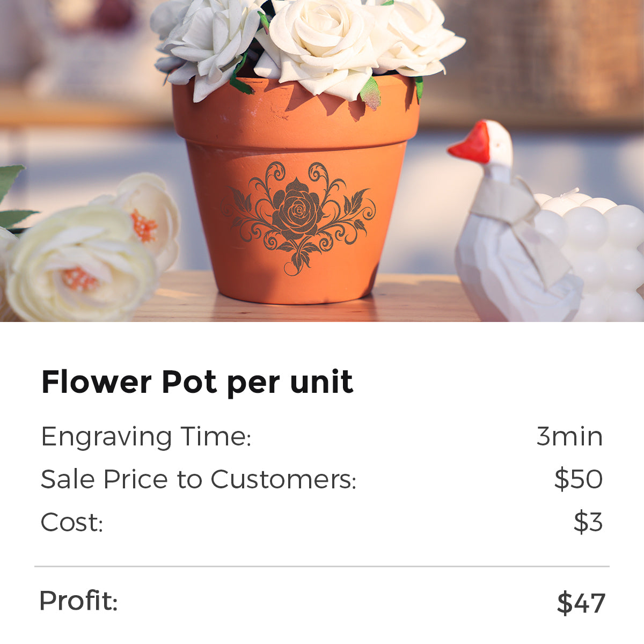
Task: Select the "Sale Price to Customers:" label
Action: 199,479
